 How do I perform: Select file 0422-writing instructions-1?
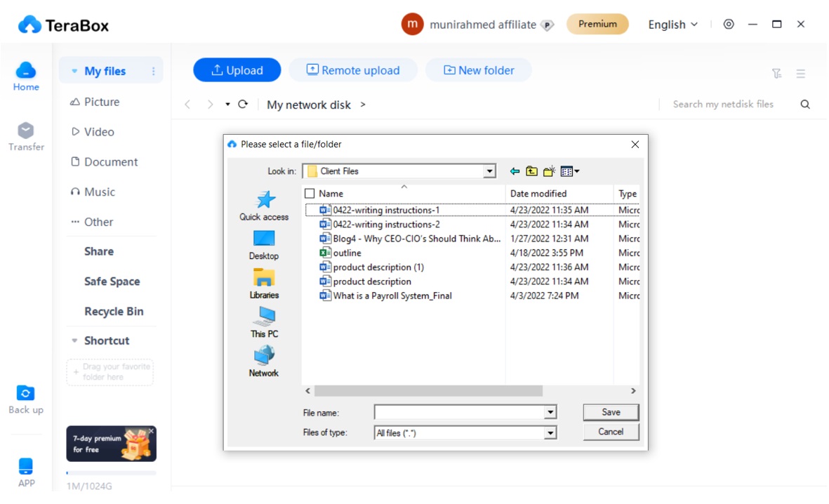386,210
